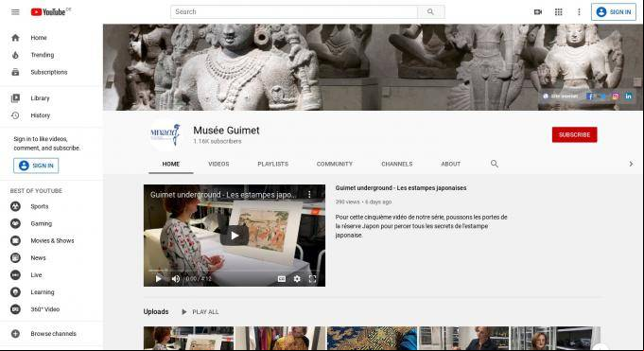Viewport: 644px width, 351px height.
Task: Open the hamburger guide menu
Action: tap(15, 12)
